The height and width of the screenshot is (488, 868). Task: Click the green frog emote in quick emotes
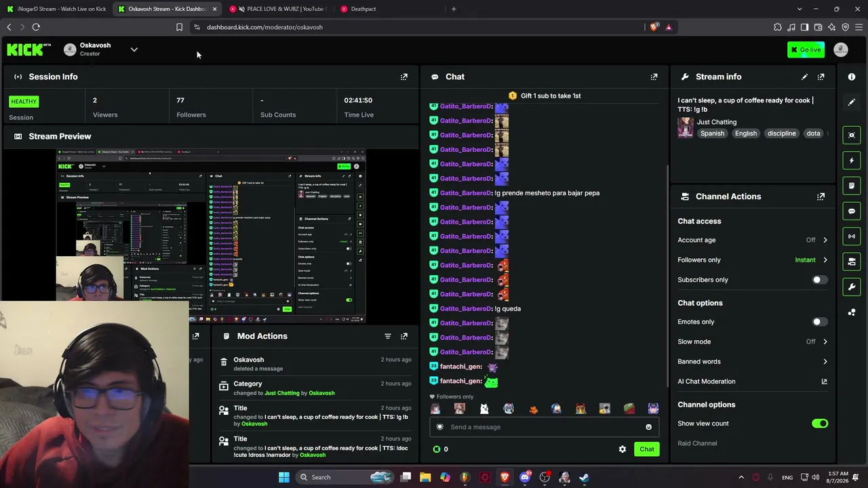pyautogui.click(x=629, y=409)
